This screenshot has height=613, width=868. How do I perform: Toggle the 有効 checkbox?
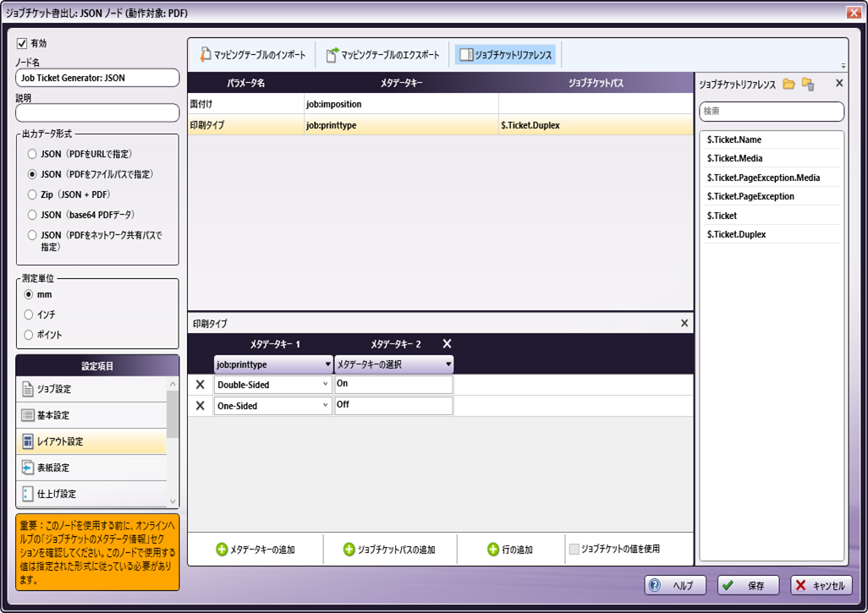(22, 43)
